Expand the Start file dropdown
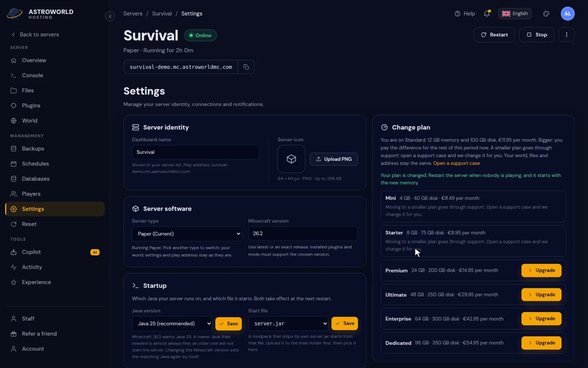The height and width of the screenshot is (368, 588). click(x=288, y=323)
